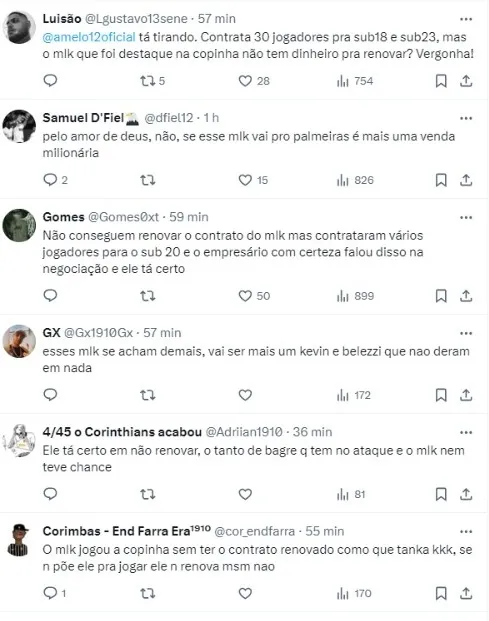
Task: Bookmark Samuel D'Fiel's tweet
Action: tap(441, 180)
